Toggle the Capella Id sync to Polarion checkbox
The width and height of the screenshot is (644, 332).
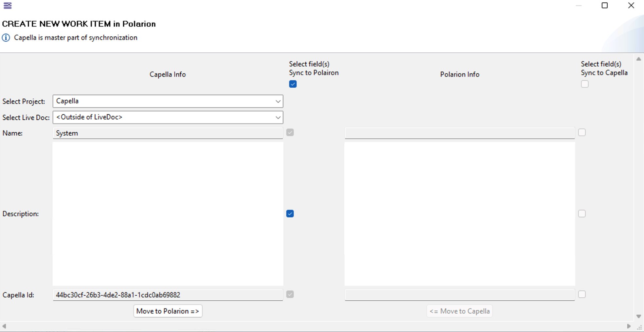290,294
